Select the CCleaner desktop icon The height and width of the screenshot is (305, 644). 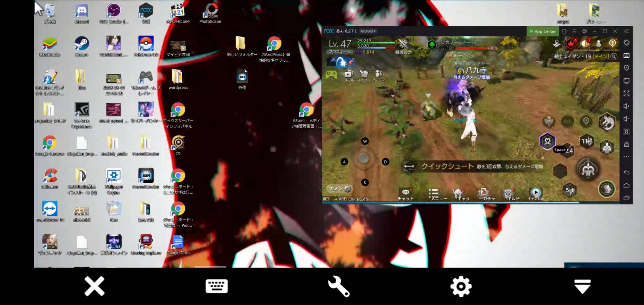pyautogui.click(x=50, y=179)
